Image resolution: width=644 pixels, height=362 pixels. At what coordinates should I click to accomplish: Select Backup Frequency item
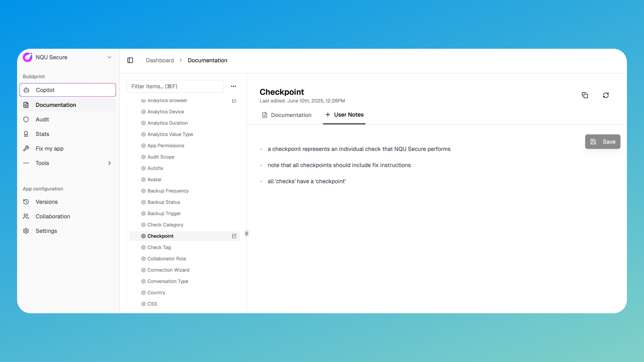(185, 191)
